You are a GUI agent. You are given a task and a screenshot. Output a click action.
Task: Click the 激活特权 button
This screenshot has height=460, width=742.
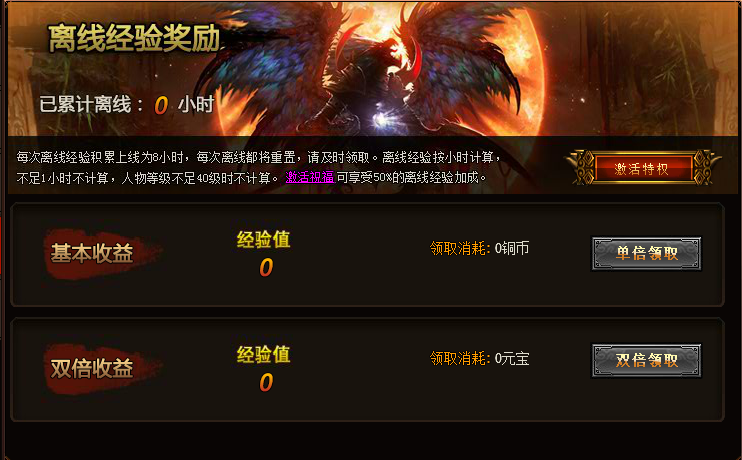coord(643,168)
